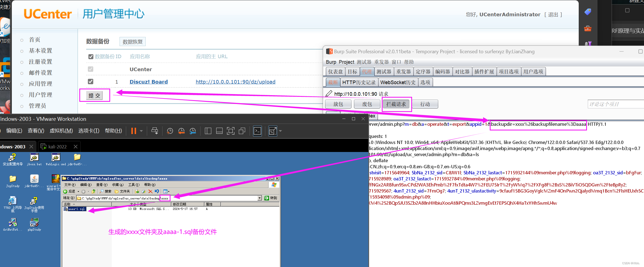Open the dropdown next to VMware's stretch icon
The width and height of the screenshot is (644, 267).
(280, 131)
